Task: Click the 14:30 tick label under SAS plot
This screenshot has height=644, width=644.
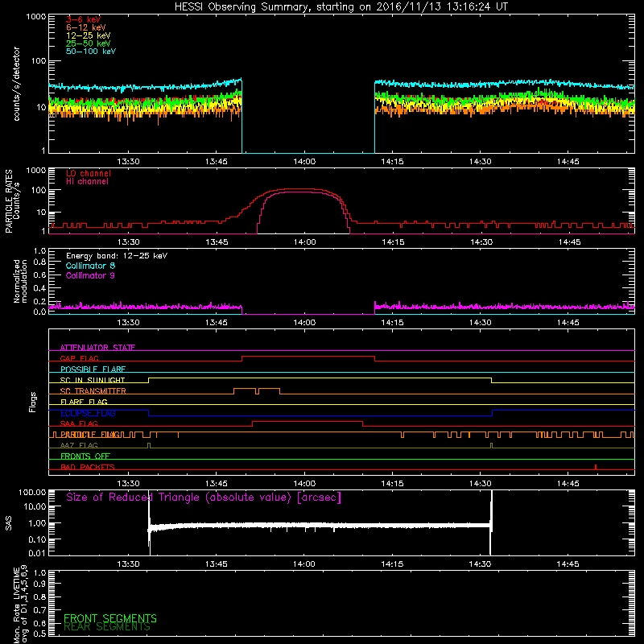Action: pos(480,564)
